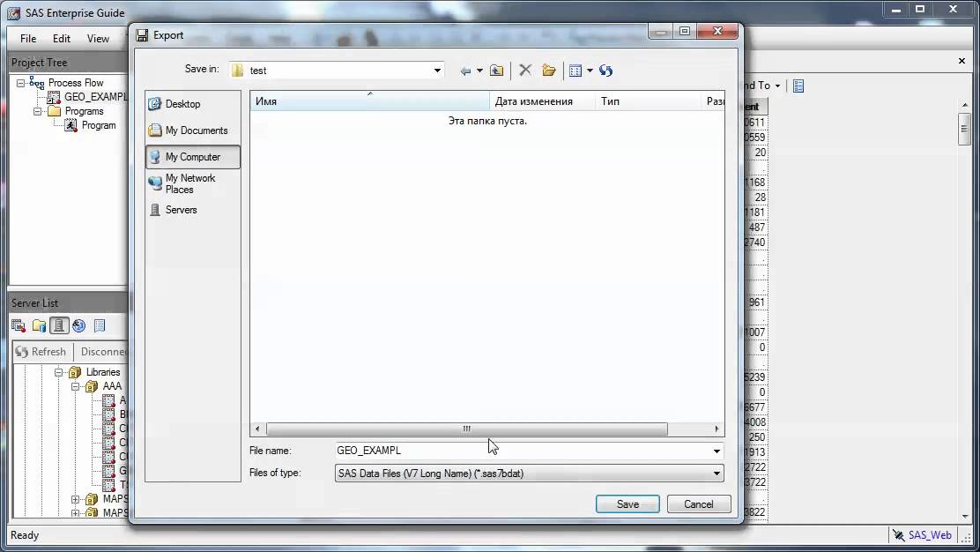Screen dimensions: 980x552
Task: Click Cancel in the Export dialog
Action: [x=699, y=504]
